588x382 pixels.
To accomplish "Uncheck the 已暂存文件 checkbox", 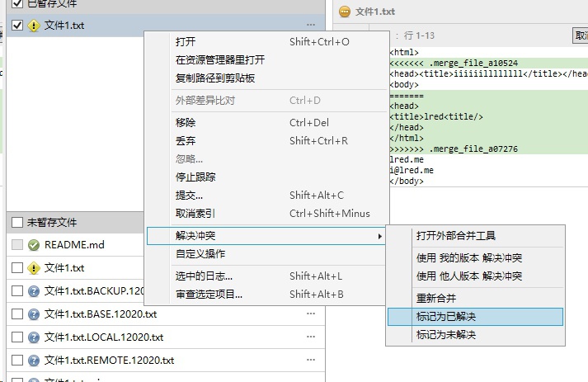I will (17, 3).
